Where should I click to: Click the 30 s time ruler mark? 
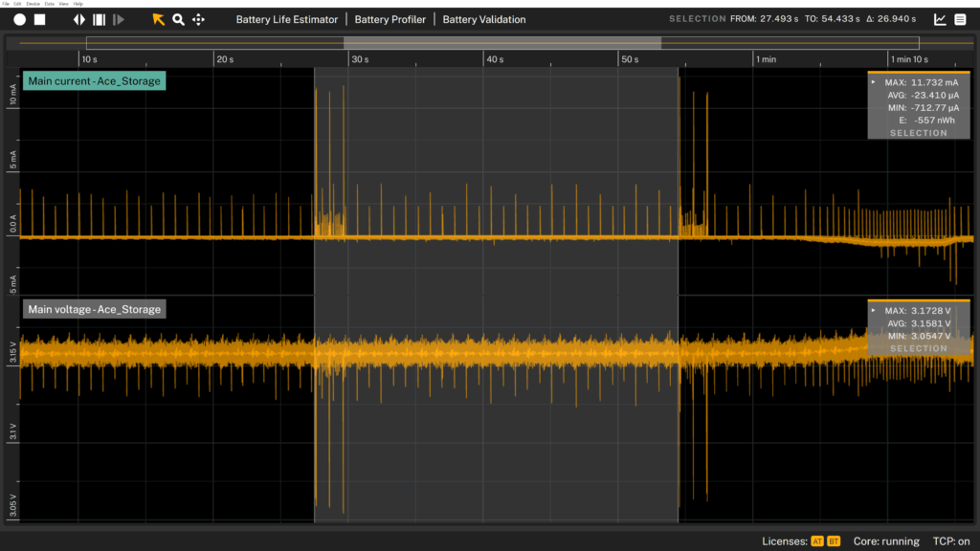tap(360, 59)
